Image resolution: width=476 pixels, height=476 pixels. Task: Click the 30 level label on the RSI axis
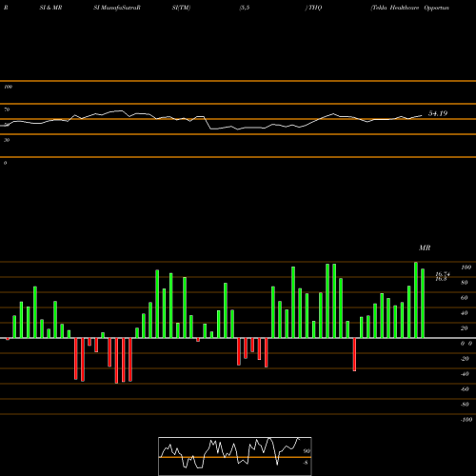(x=7, y=140)
